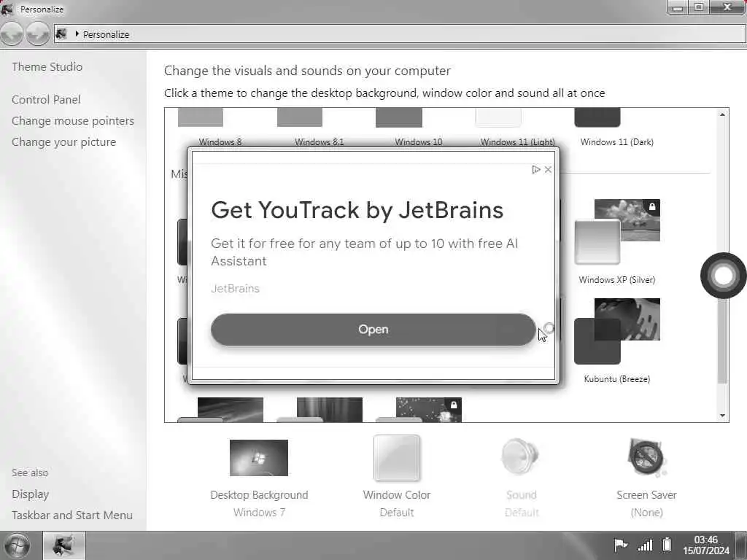Open the network signal tray icon

point(645,545)
